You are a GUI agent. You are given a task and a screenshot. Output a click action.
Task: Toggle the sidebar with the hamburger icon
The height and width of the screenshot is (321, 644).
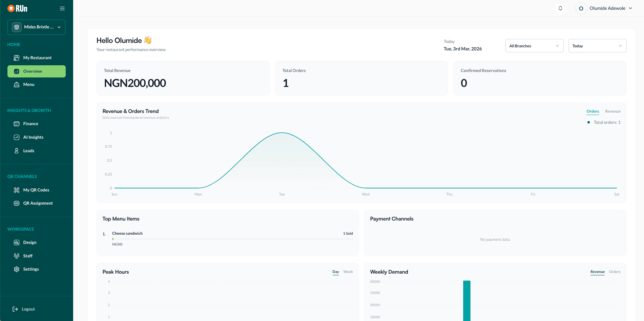[x=62, y=8]
